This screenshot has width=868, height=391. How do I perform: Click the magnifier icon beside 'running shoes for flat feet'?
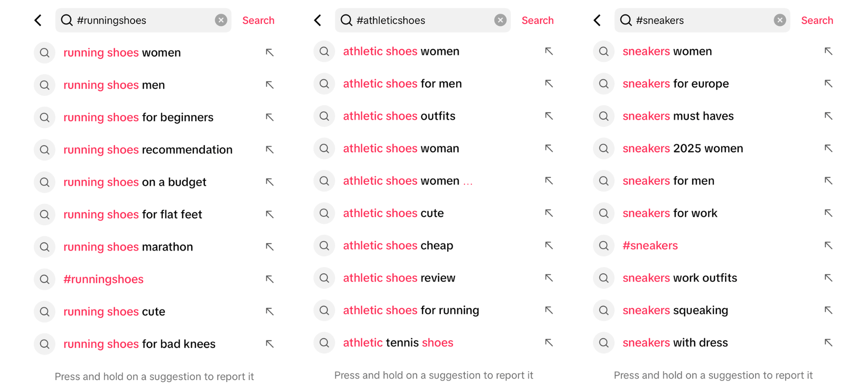(44, 215)
